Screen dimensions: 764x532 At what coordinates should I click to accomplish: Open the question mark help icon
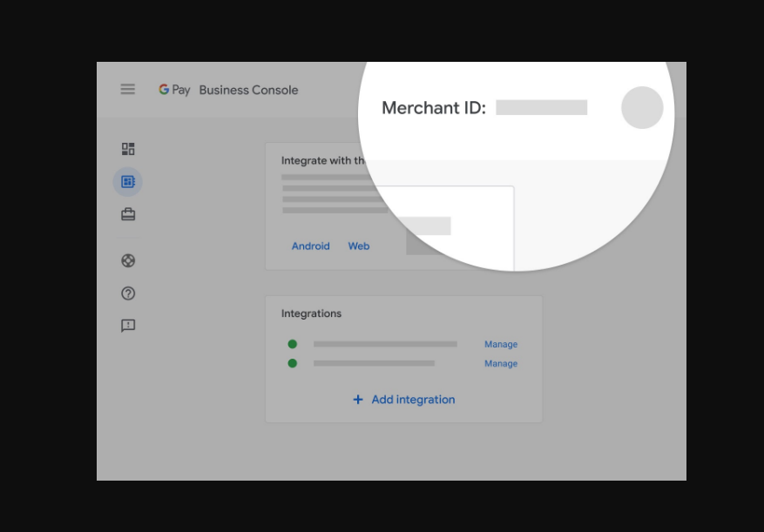pos(128,293)
